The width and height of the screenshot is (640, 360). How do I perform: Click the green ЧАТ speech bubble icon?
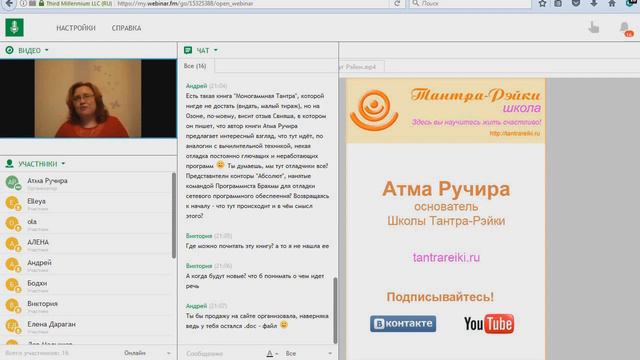[188, 50]
